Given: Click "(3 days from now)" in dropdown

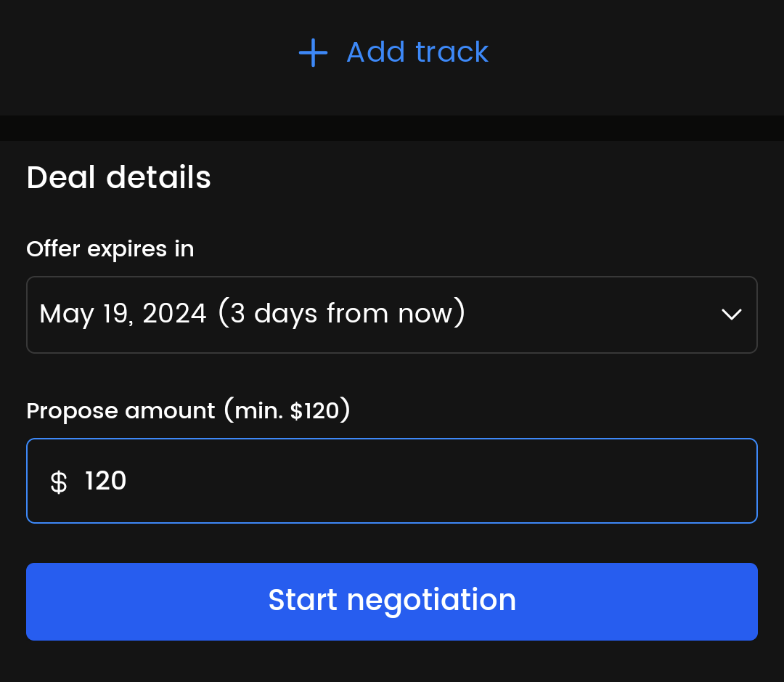Looking at the screenshot, I should point(341,314).
